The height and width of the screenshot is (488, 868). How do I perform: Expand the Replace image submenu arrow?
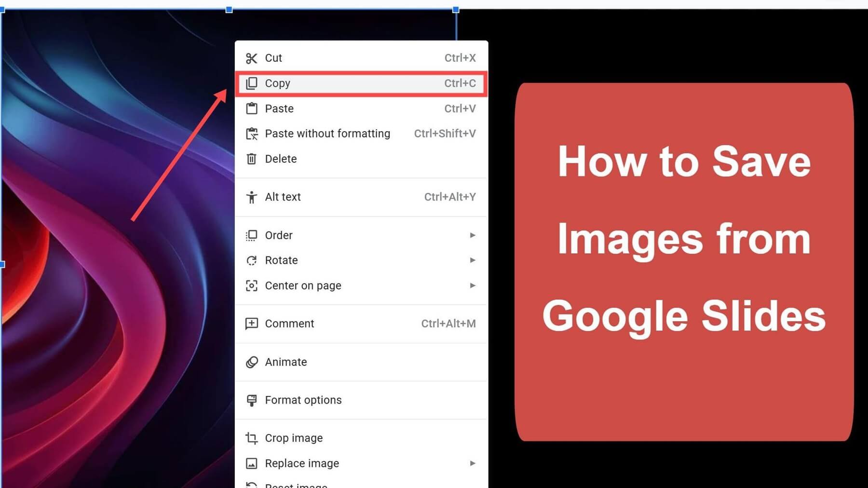[x=473, y=463]
